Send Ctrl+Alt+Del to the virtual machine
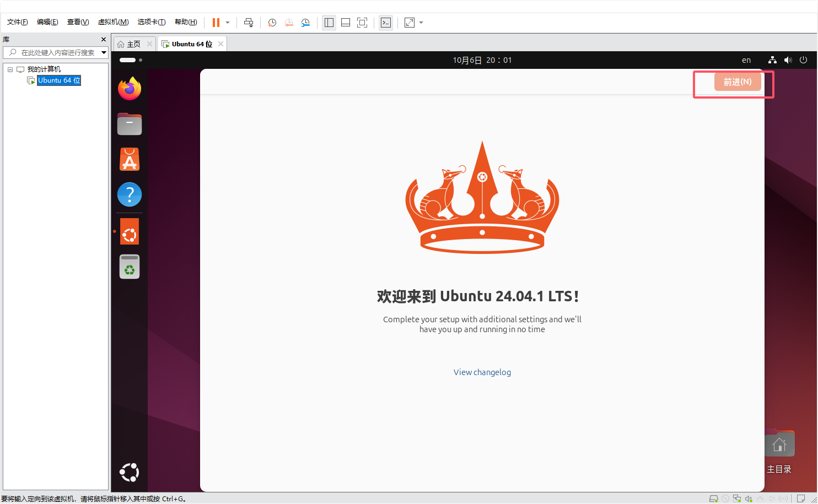Viewport: 818px width, 504px height. 249,23
